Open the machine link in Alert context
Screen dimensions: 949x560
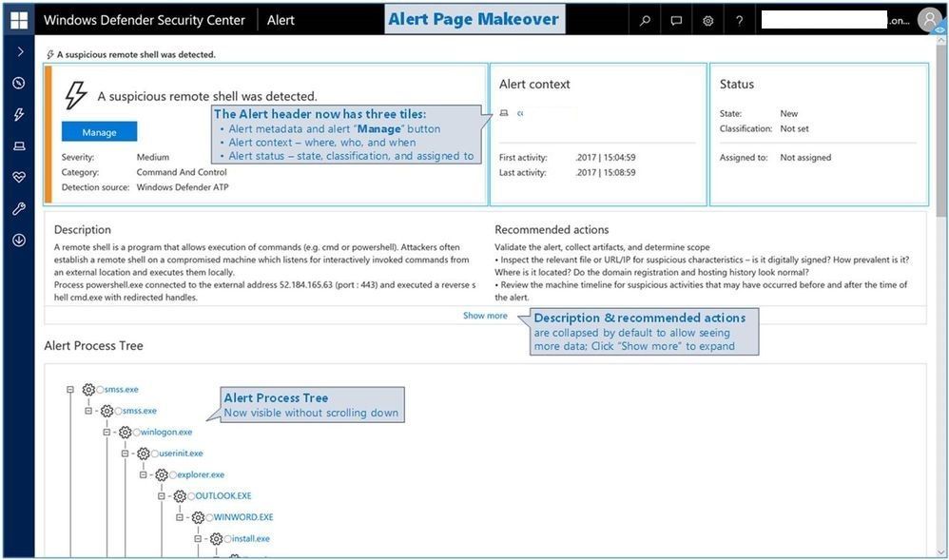tap(520, 113)
